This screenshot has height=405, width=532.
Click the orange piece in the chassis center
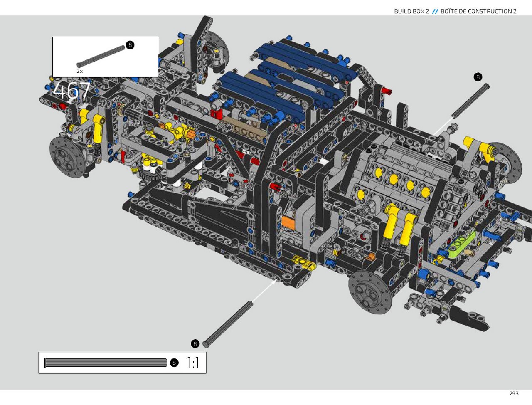coord(288,222)
